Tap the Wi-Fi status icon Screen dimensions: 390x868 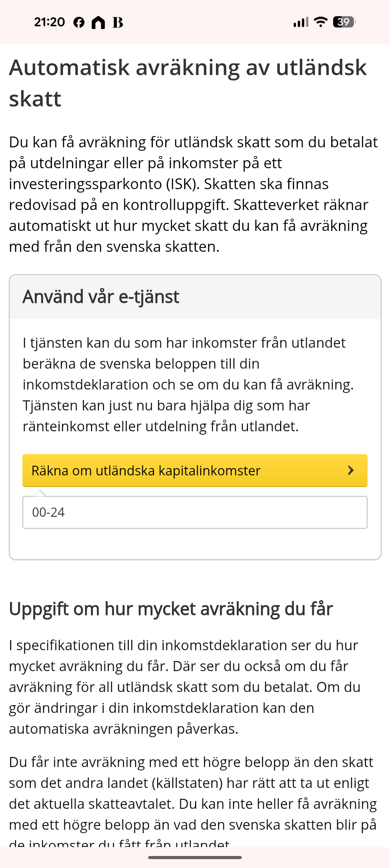pos(320,22)
